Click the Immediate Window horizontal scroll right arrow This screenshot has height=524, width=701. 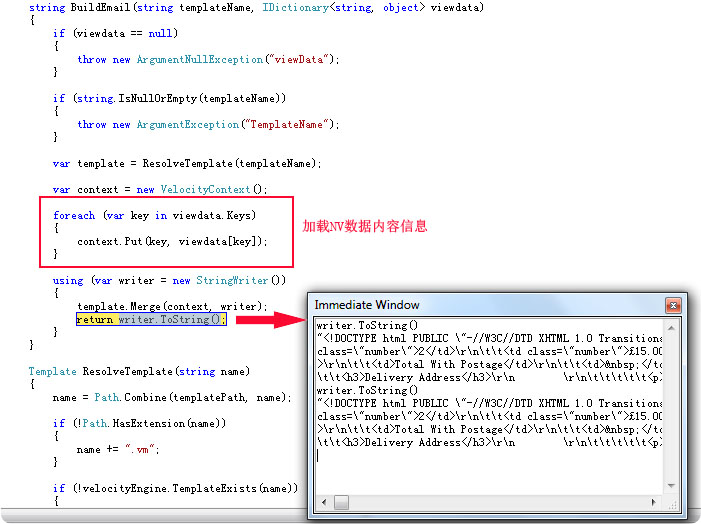[653, 502]
